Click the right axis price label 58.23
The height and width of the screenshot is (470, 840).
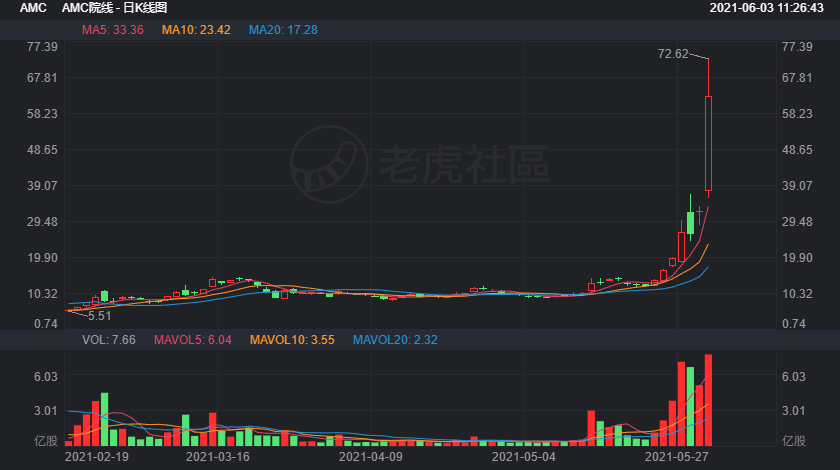pos(797,114)
